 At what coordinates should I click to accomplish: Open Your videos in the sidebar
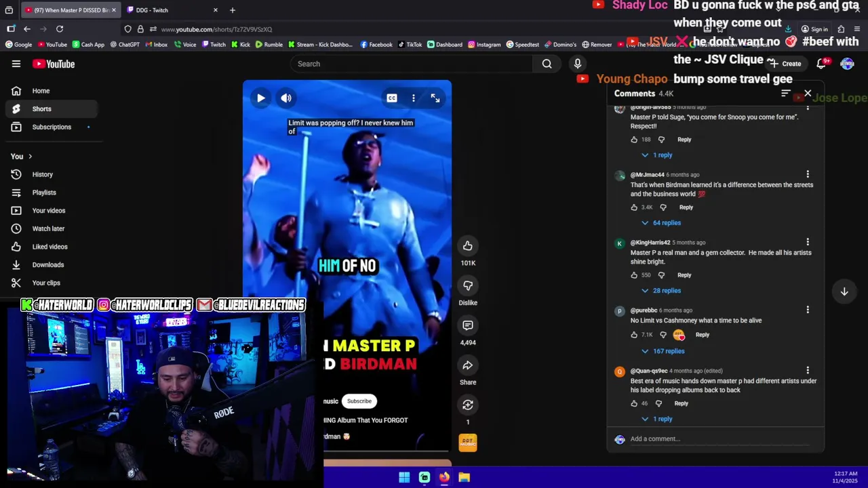tap(52, 211)
